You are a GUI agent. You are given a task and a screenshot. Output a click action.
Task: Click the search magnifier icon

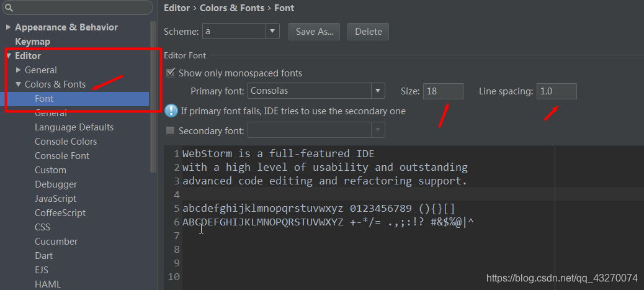[9, 7]
